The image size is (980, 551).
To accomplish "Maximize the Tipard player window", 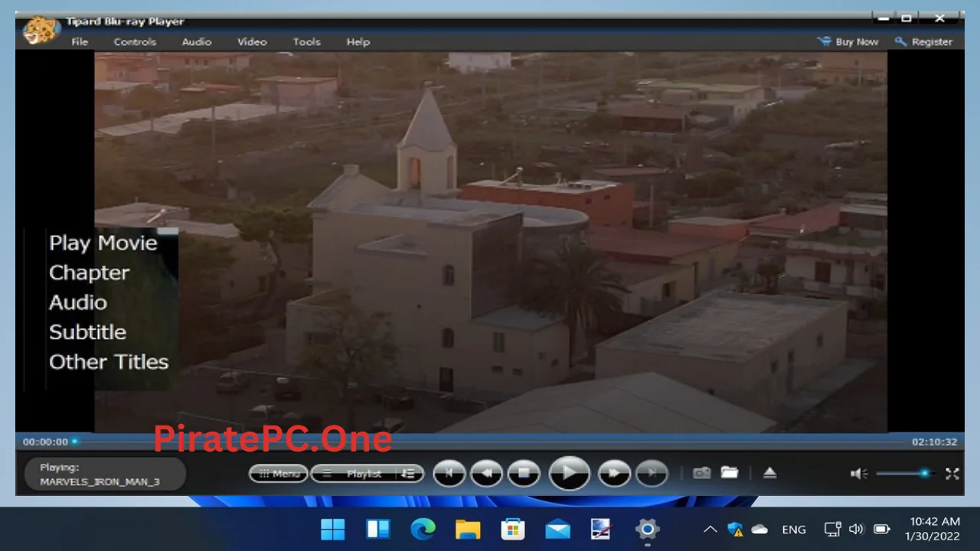I will click(906, 18).
